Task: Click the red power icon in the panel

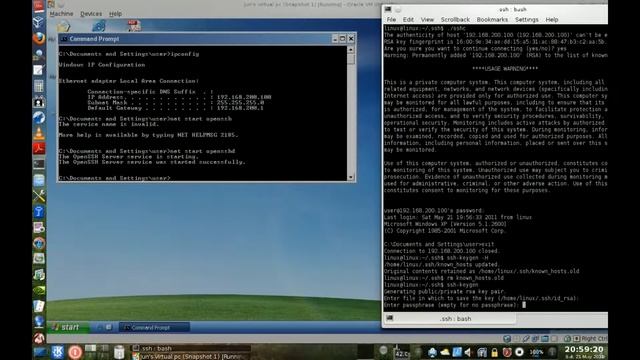Action: (75, 352)
